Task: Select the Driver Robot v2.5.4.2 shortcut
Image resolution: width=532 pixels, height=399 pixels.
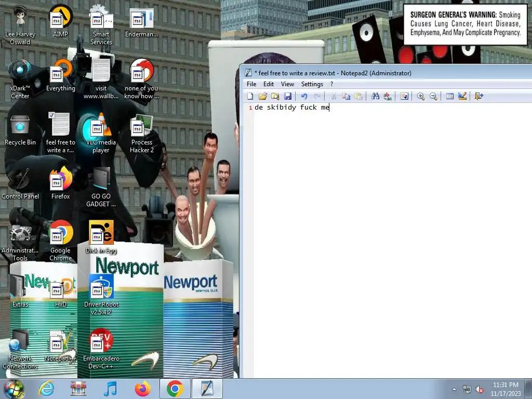Action: pyautogui.click(x=101, y=295)
